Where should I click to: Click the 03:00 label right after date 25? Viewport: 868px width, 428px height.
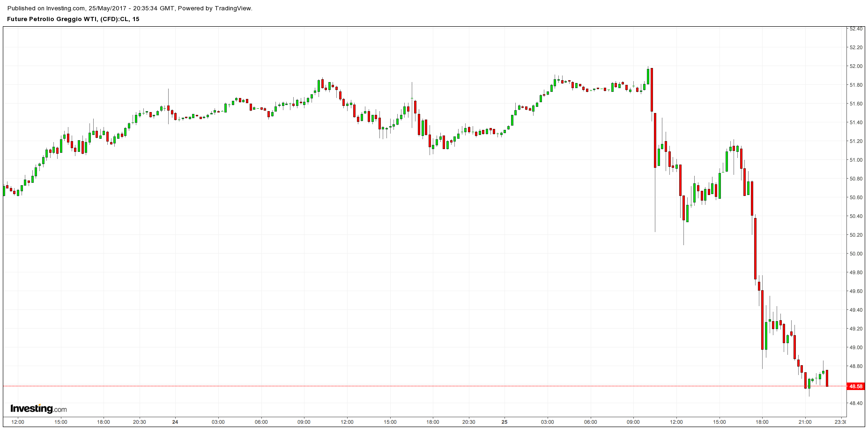click(x=548, y=422)
